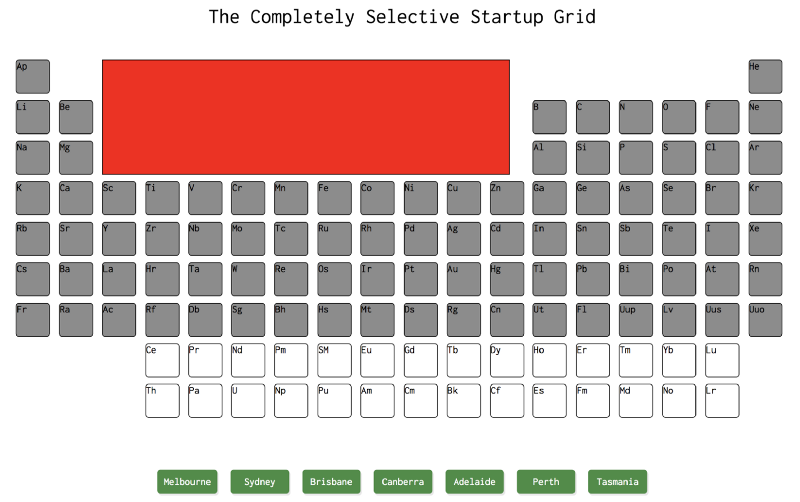
Task: Click the Si tile
Action: 592,158
